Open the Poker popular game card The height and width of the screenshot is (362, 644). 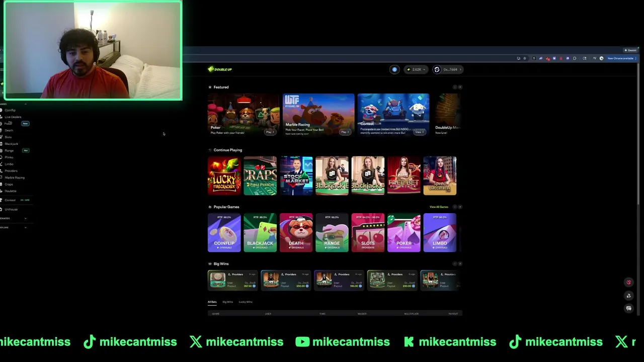[404, 232]
